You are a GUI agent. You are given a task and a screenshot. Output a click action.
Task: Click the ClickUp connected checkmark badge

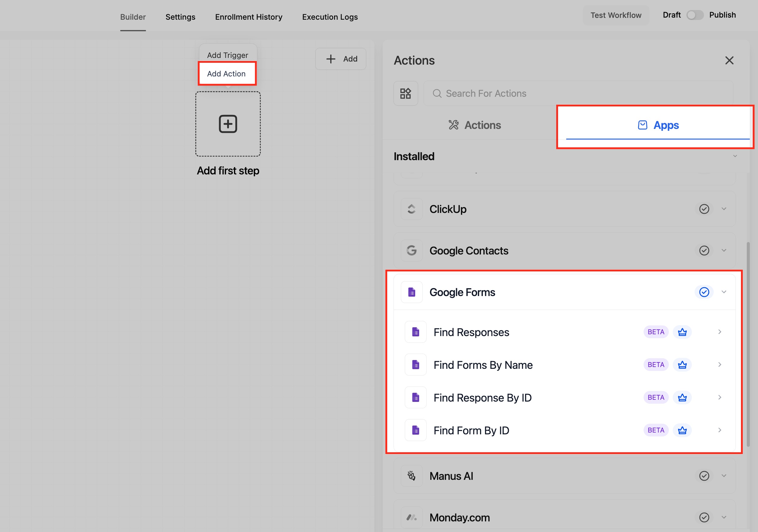(704, 209)
